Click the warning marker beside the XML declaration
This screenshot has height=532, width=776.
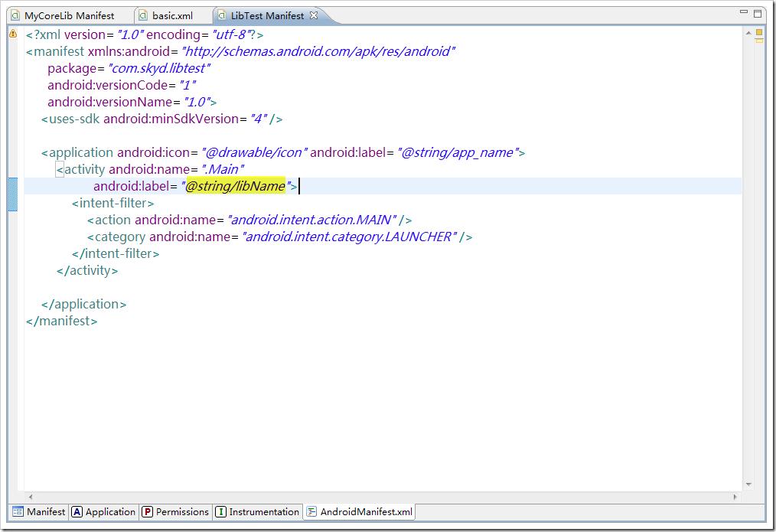click(13, 34)
